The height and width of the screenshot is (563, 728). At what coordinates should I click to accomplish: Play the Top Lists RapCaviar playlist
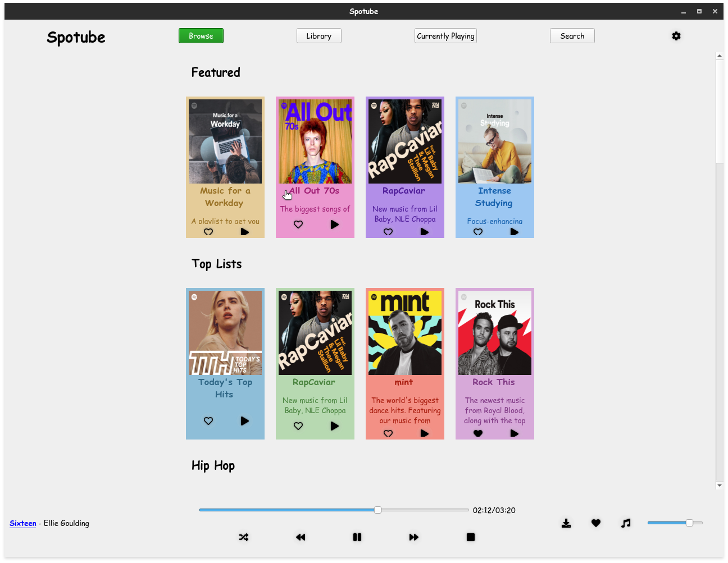click(334, 426)
